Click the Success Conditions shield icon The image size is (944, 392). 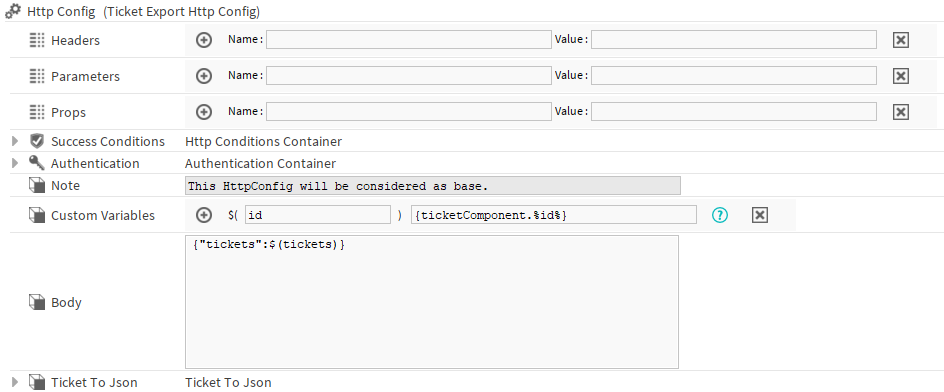click(37, 141)
